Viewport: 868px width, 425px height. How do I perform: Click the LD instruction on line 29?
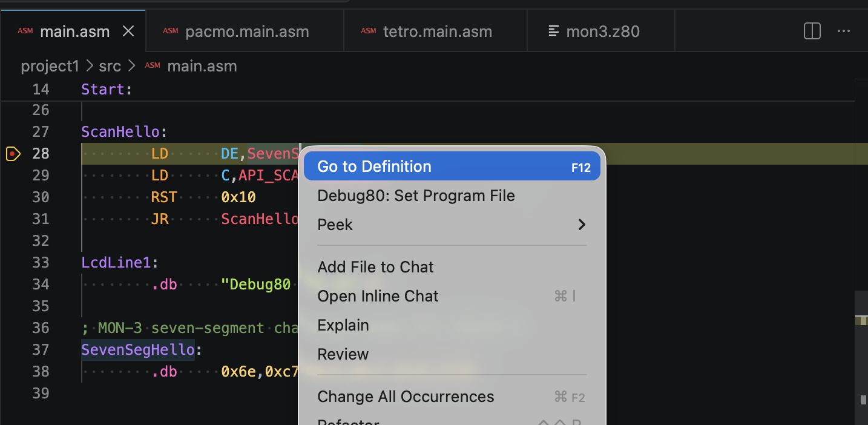[160, 176]
